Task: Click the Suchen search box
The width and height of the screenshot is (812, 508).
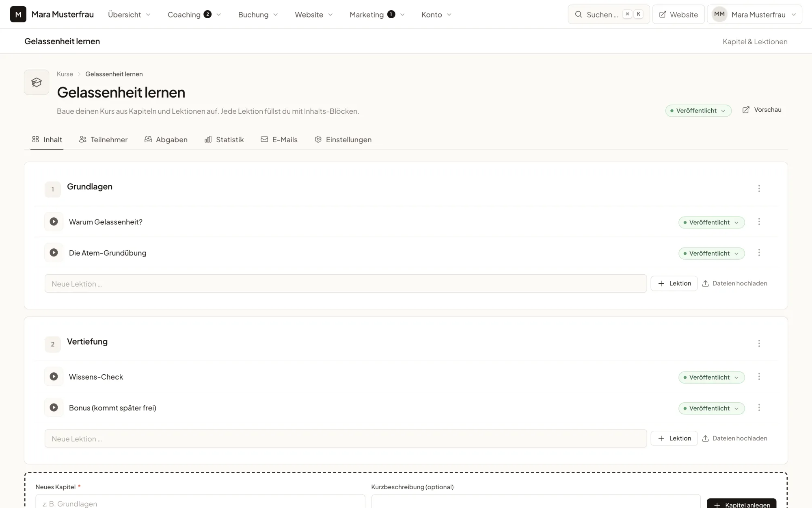Action: pyautogui.click(x=609, y=15)
